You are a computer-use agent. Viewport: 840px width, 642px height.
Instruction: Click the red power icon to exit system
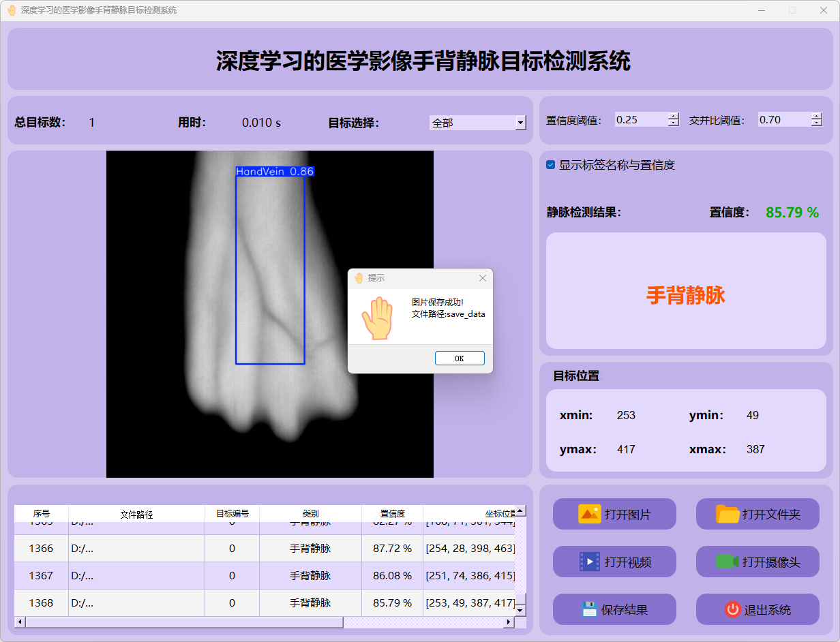[732, 609]
